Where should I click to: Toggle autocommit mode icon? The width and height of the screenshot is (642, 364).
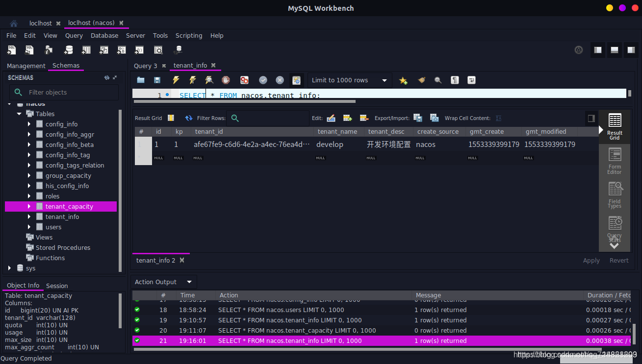[296, 80]
